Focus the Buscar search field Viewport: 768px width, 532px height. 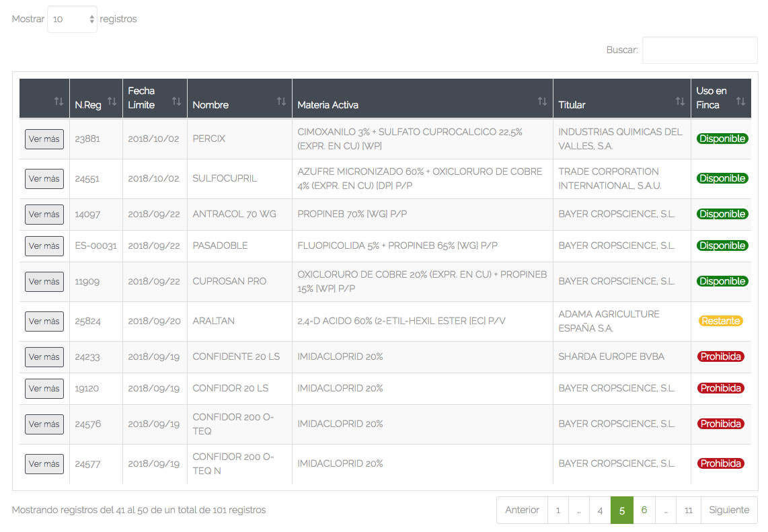pos(700,50)
